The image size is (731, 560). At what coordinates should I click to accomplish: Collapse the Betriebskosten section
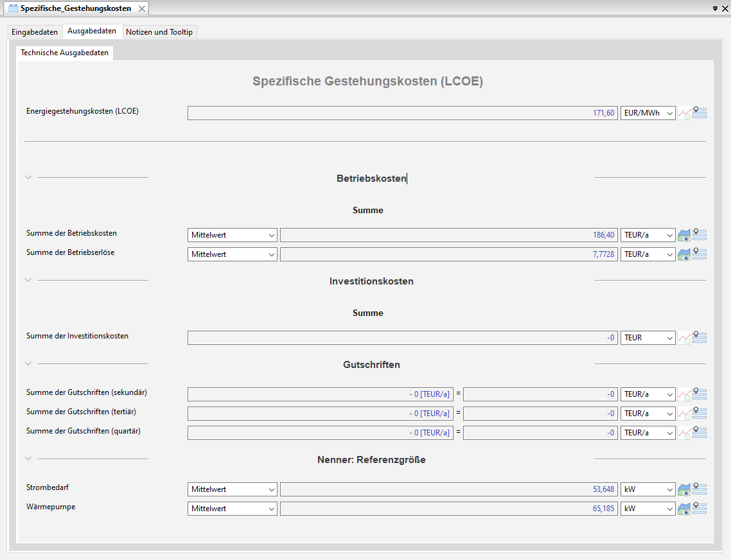pyautogui.click(x=28, y=178)
